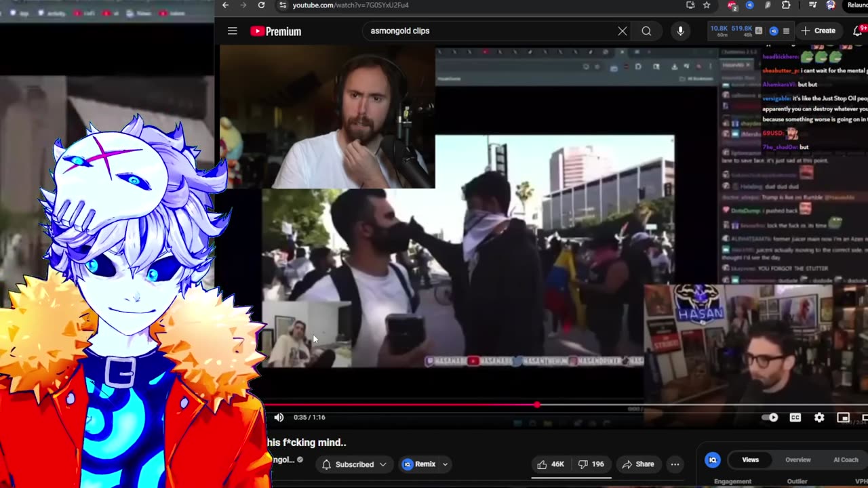Open YouTube hamburger guide menu

click(233, 31)
